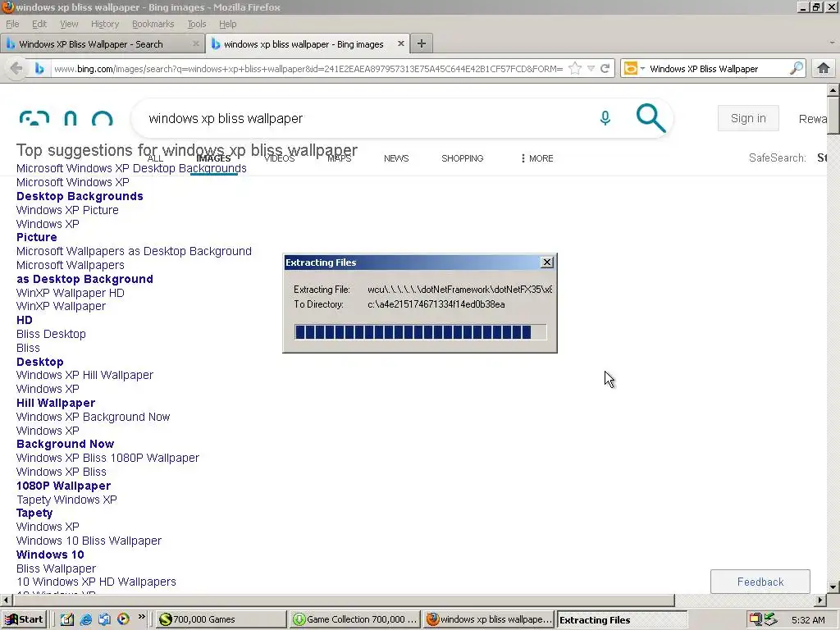Switch to Windows XP Bliss Wallpaper Search tab
Viewport: 840px width, 630px height.
pos(102,44)
